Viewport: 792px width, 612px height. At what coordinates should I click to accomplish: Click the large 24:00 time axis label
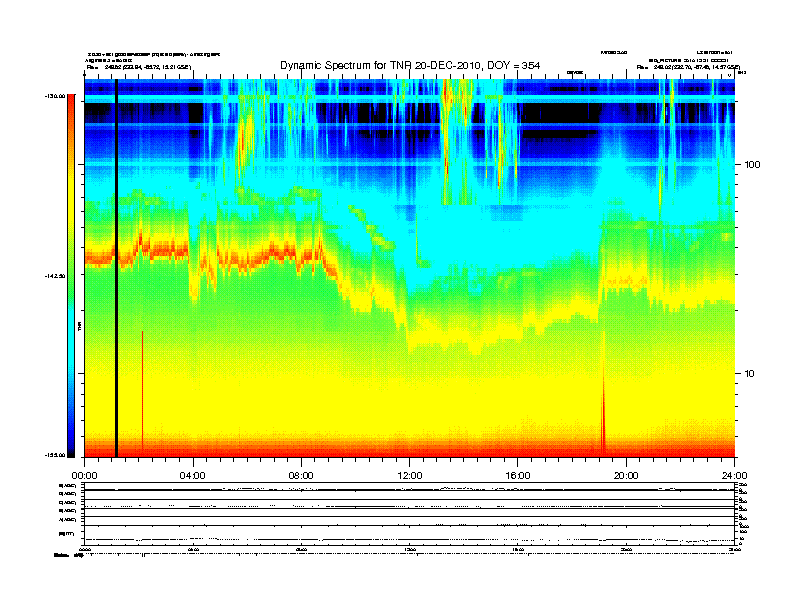click(x=734, y=476)
